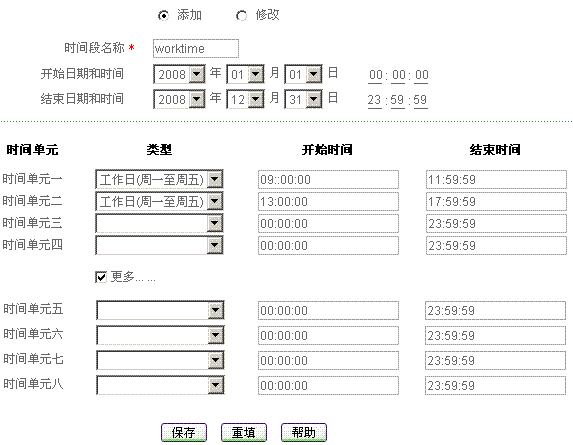Expand the 时间单元三 type dropdown
573x445 pixels.
click(x=159, y=223)
